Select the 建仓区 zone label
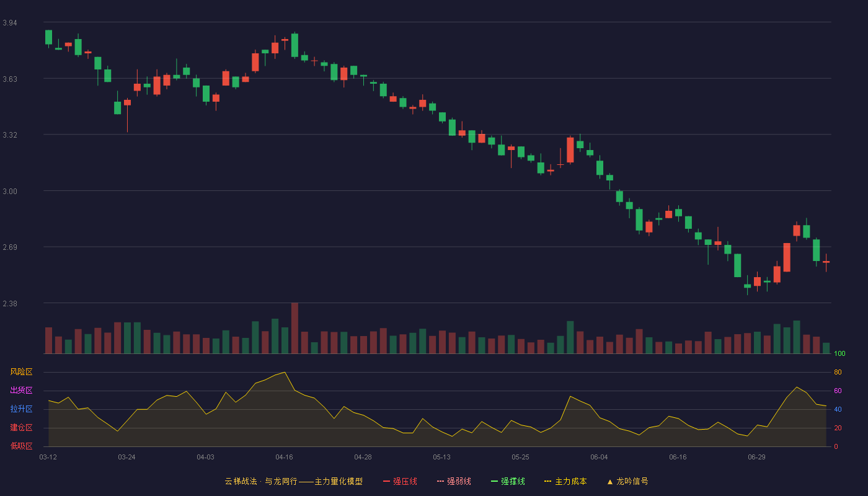 [21, 428]
